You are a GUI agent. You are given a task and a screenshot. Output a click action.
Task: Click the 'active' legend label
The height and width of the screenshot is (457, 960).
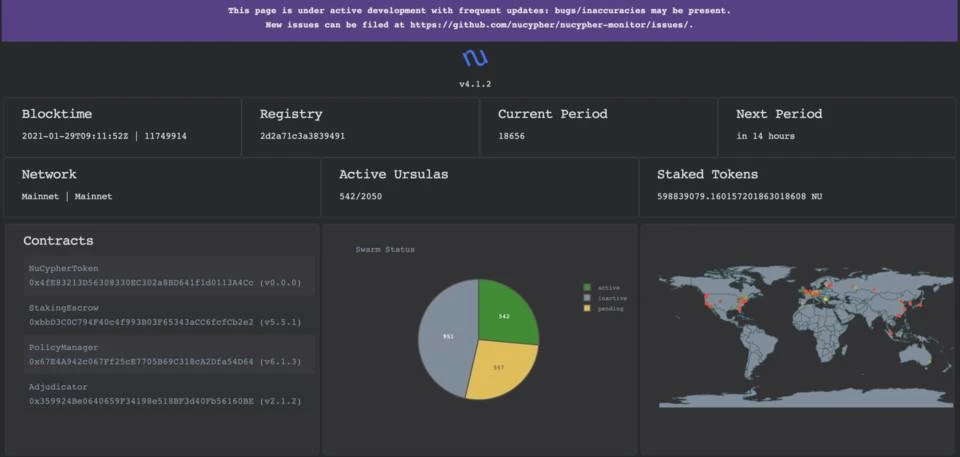point(609,287)
